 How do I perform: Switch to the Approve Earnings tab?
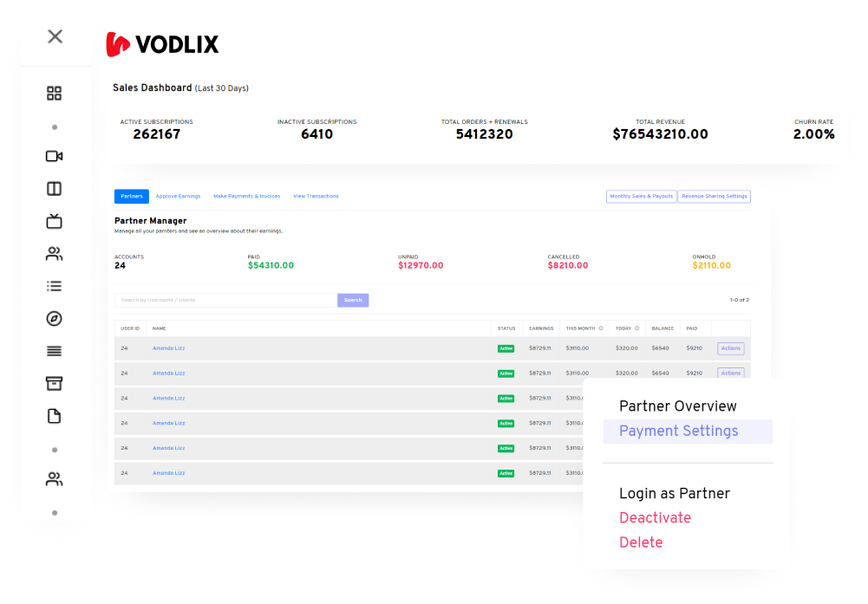[178, 197]
